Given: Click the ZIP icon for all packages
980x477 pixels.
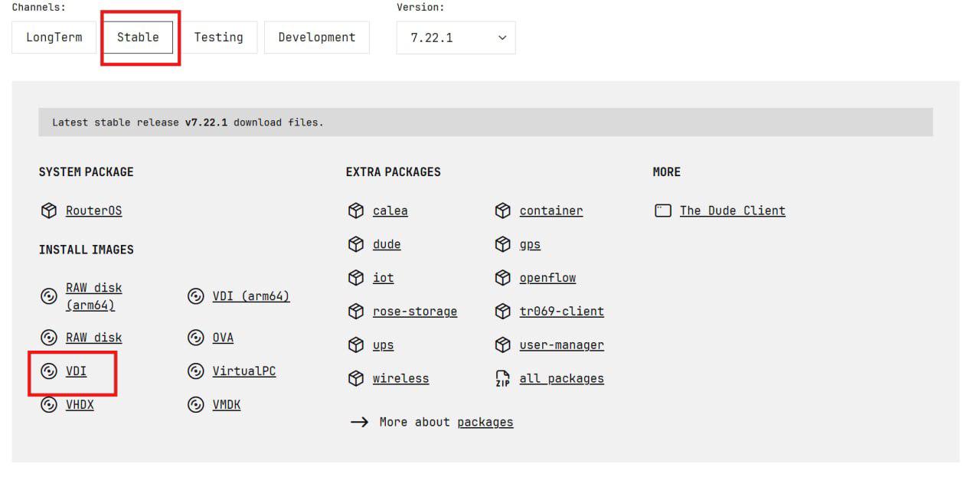Looking at the screenshot, I should (x=502, y=378).
